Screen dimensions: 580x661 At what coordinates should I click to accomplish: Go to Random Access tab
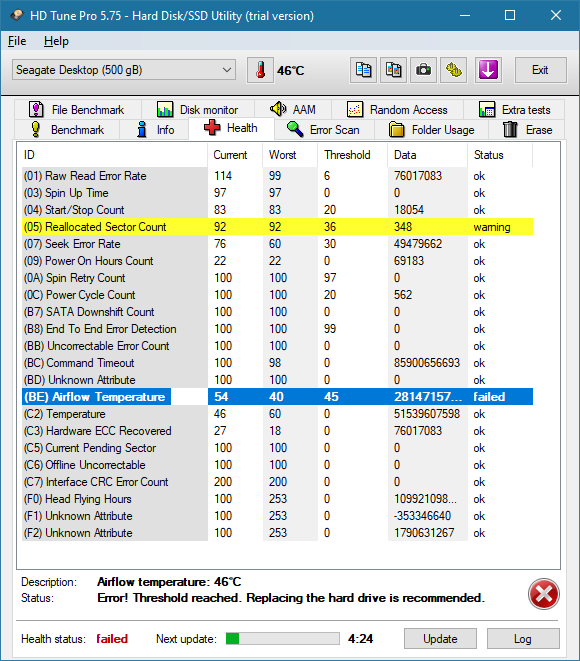397,110
